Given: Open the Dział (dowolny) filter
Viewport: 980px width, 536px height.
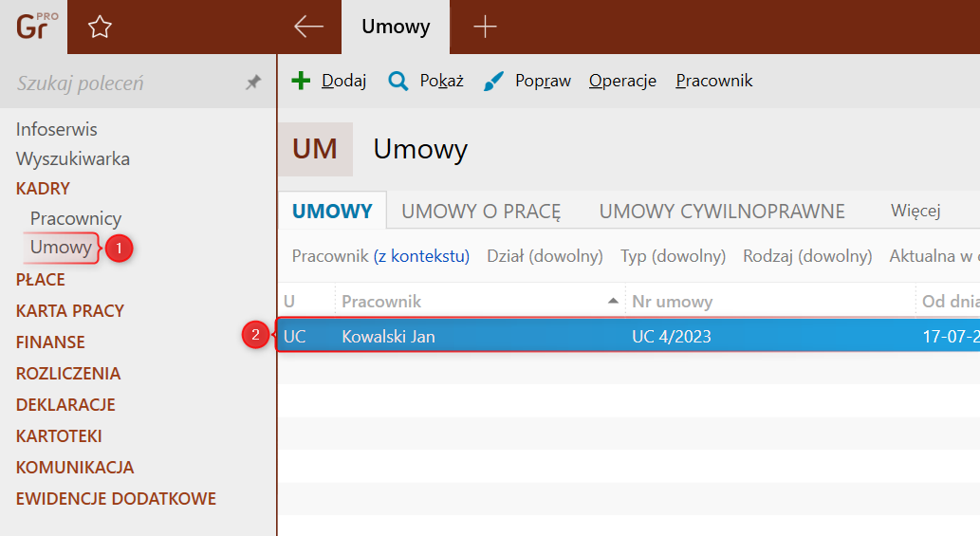Looking at the screenshot, I should click(545, 256).
